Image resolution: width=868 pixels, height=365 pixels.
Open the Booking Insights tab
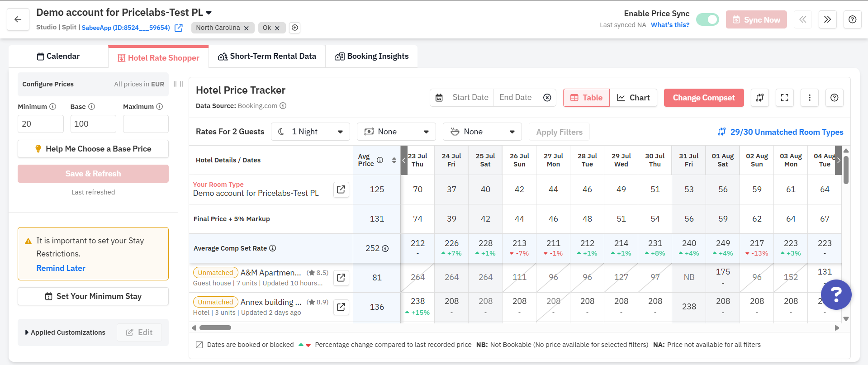(371, 56)
